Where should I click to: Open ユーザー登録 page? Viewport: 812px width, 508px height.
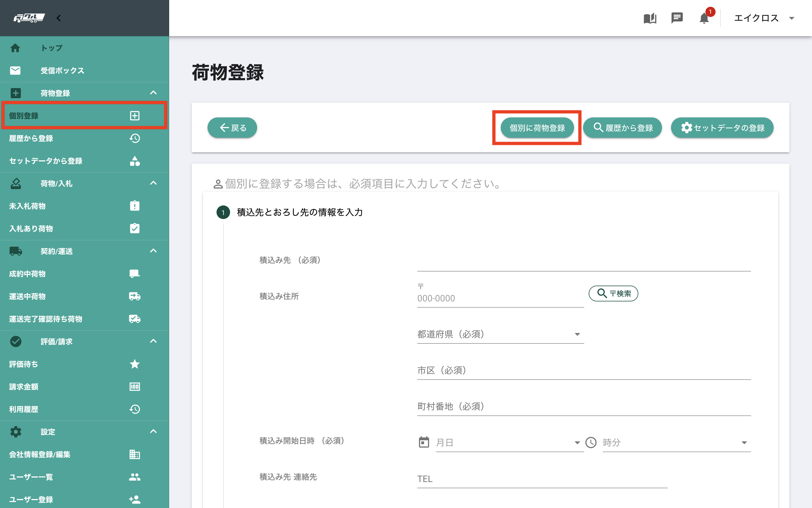click(x=85, y=500)
